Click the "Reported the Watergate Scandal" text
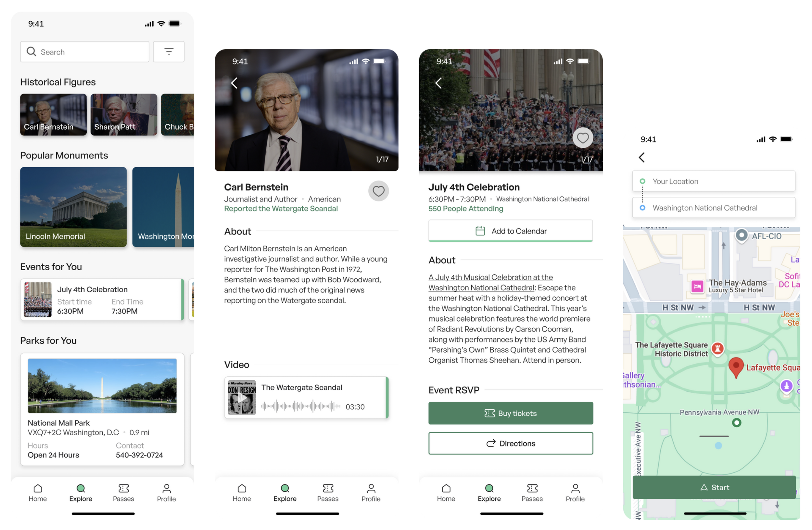Image resolution: width=812 pixels, height=530 pixels. click(x=281, y=208)
